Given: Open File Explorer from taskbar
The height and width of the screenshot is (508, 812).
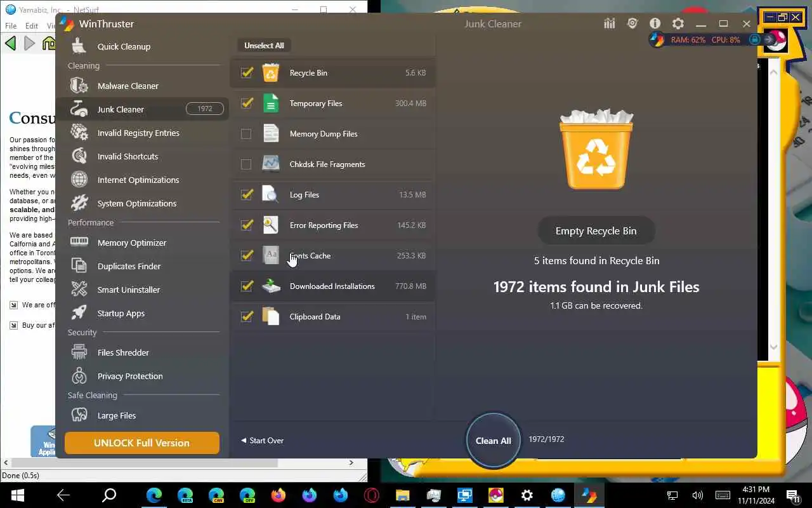Looking at the screenshot, I should pos(403,495).
